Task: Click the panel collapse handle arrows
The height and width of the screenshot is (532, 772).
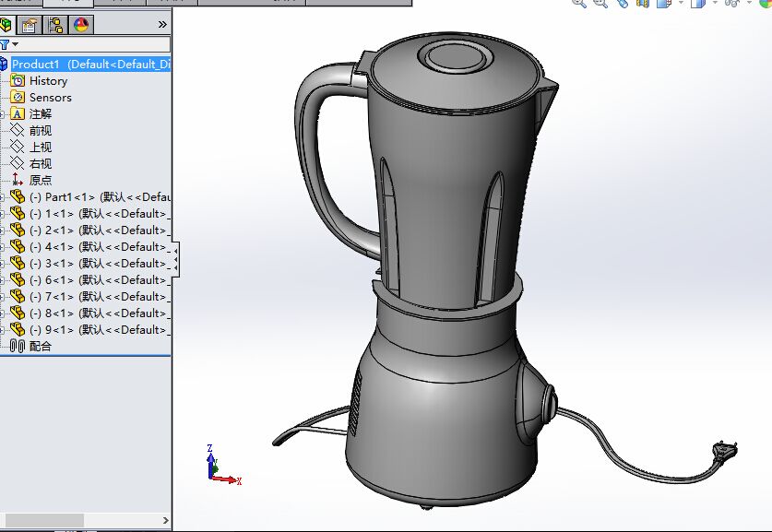Action: [176, 259]
